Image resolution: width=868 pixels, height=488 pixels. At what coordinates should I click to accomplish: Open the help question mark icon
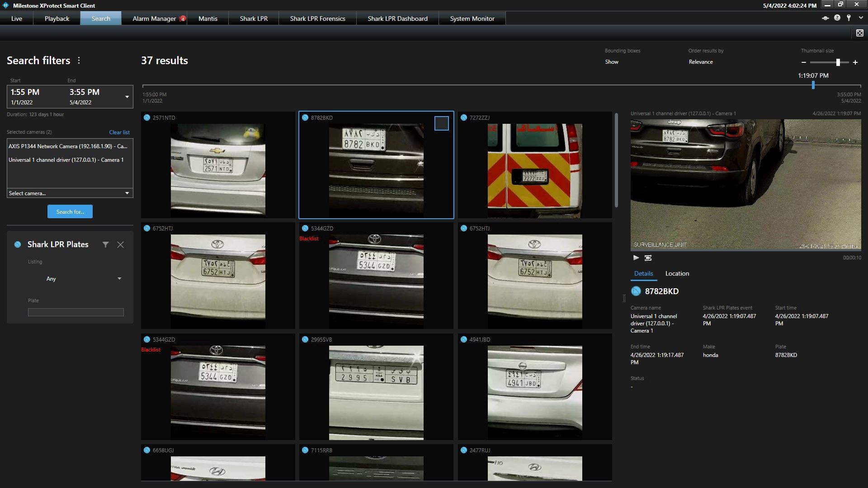tap(837, 18)
